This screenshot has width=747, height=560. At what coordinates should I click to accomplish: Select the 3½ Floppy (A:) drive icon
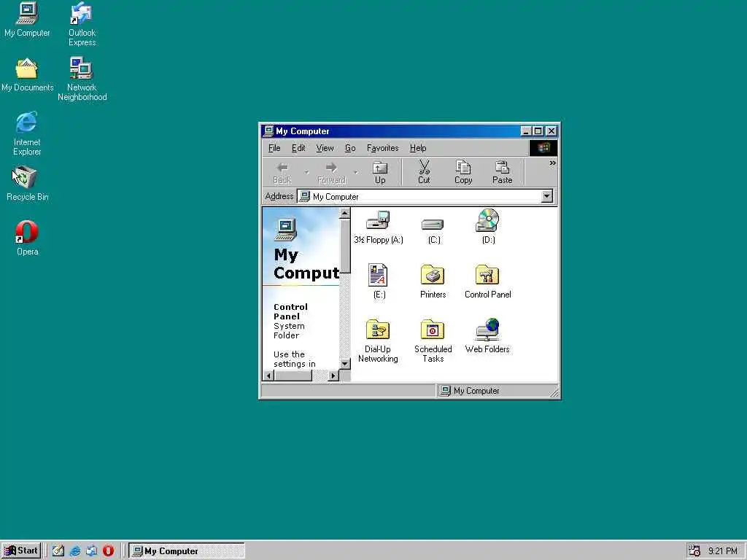(379, 227)
